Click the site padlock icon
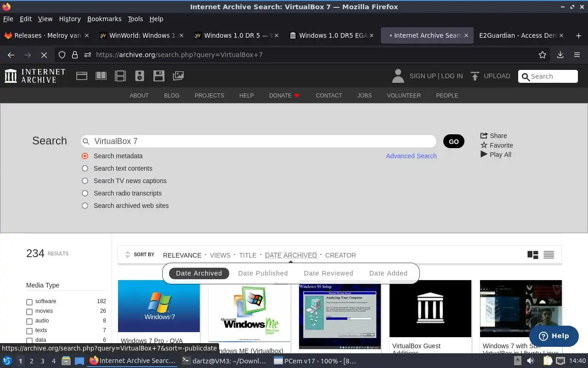588x368 pixels. 75,55
